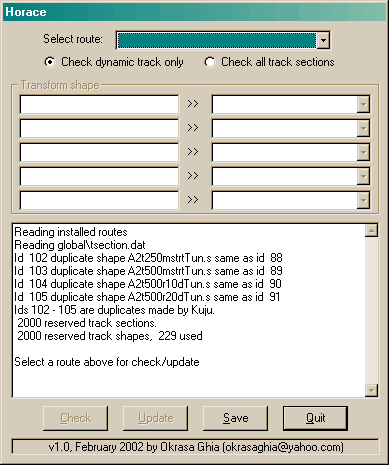Expand fifth Transform shape target dropdown

click(363, 200)
